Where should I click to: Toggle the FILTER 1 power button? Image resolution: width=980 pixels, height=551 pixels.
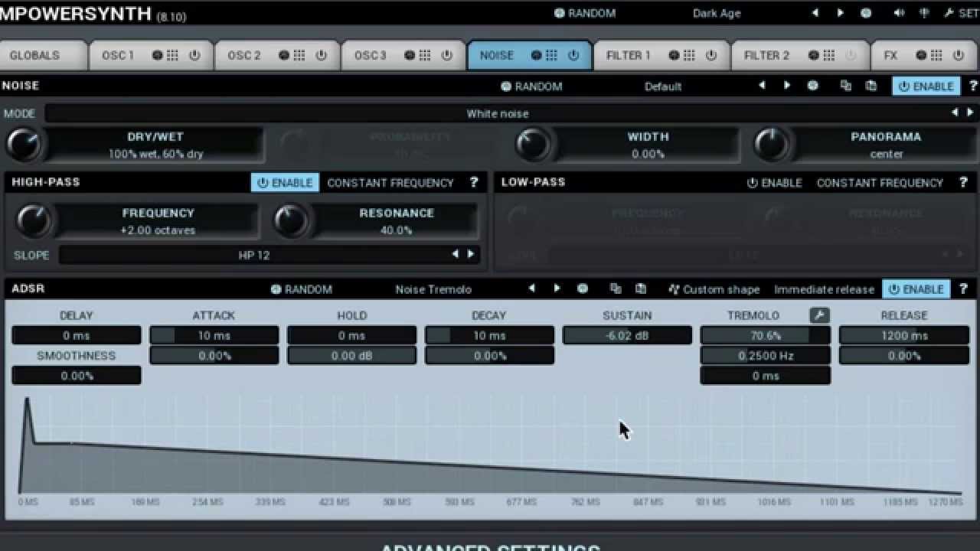coord(711,55)
